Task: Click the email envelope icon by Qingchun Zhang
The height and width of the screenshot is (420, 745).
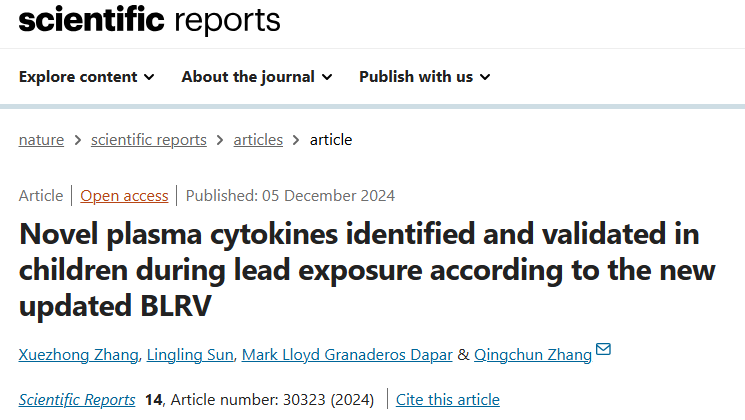Action: (603, 349)
